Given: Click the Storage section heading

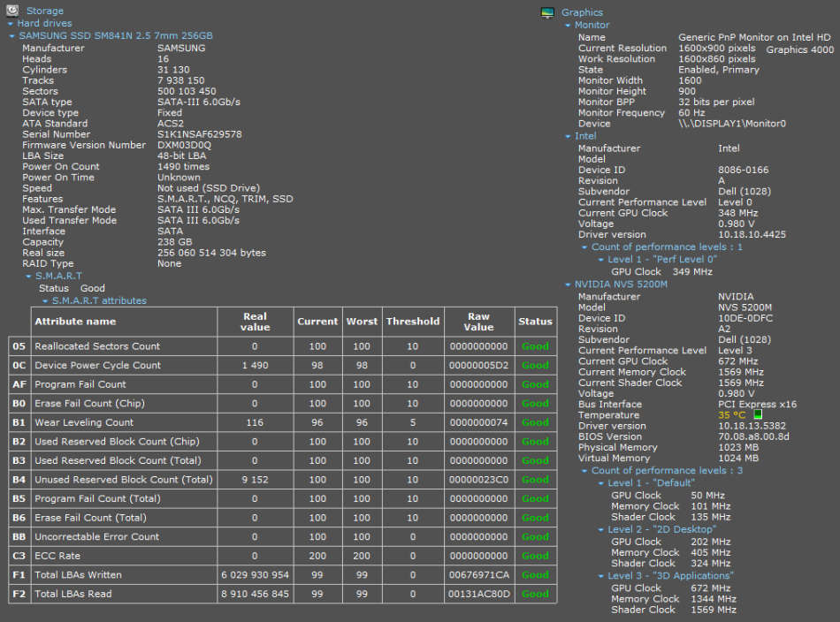Looking at the screenshot, I should [x=44, y=11].
